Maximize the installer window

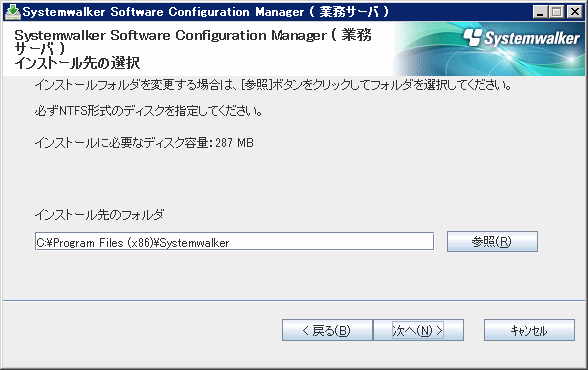[557, 12]
